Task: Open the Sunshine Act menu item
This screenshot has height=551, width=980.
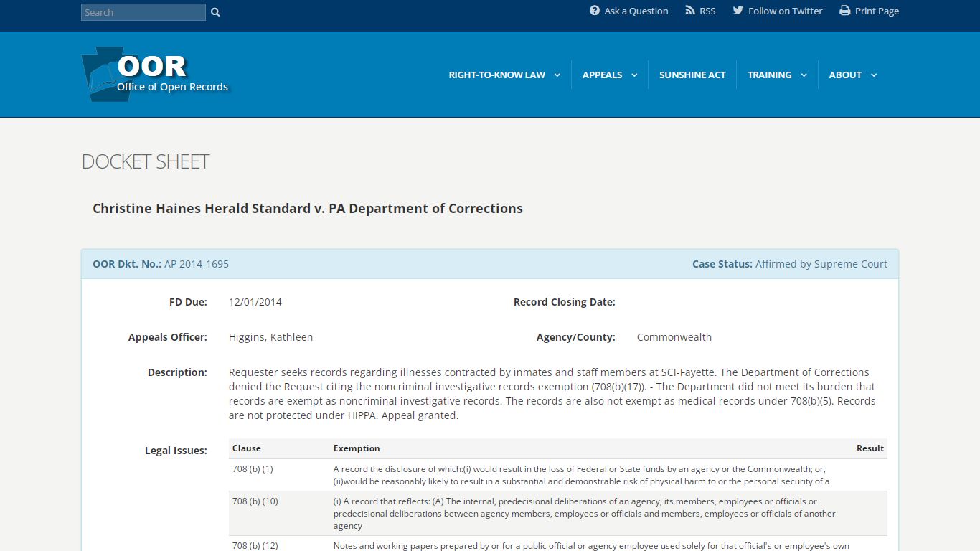Action: click(x=692, y=75)
